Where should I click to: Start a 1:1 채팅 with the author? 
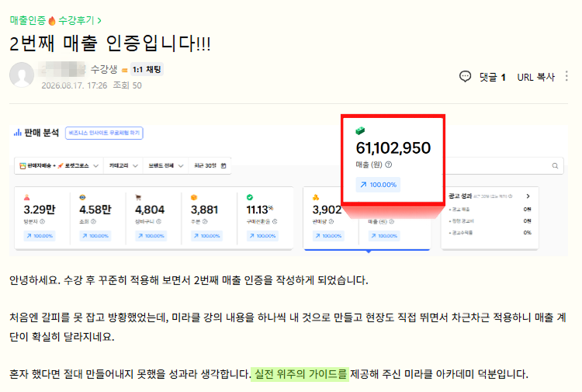pyautogui.click(x=147, y=69)
